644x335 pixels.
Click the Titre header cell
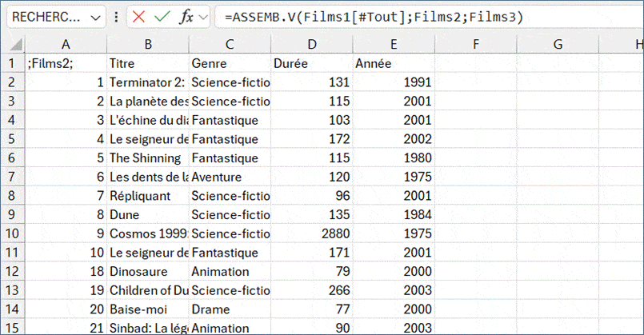148,63
